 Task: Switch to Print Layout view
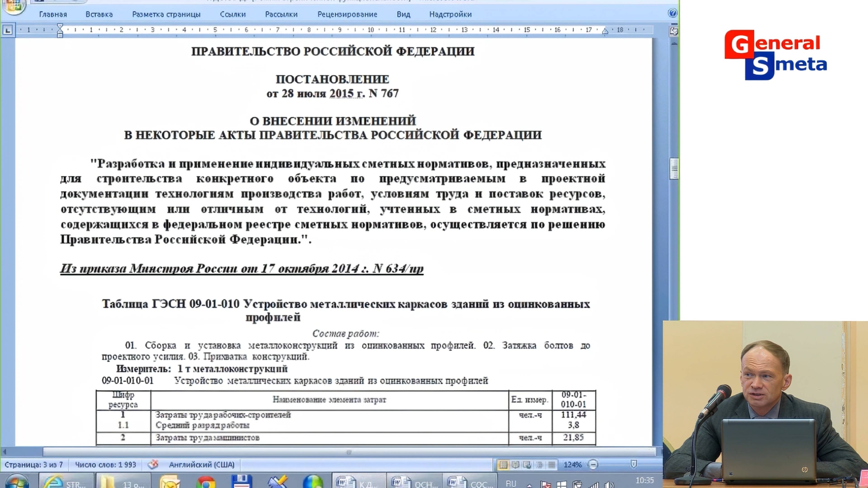[503, 465]
